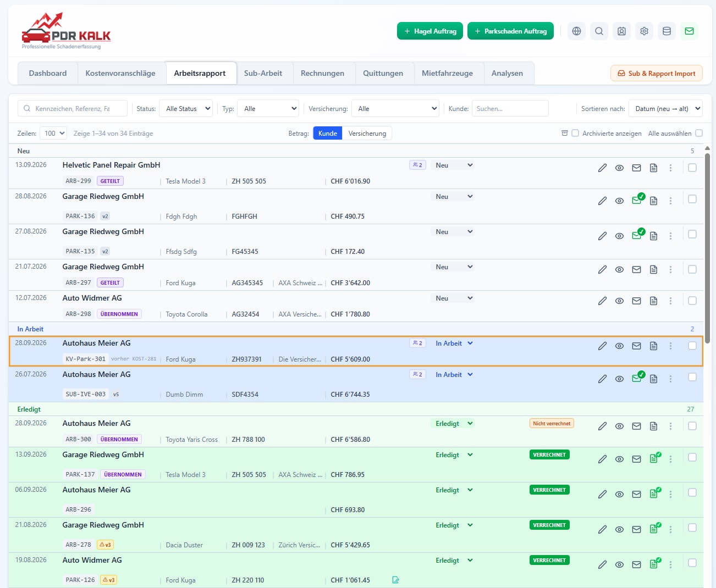The width and height of the screenshot is (716, 588).
Task: Enable the Archivierte anzeigen checkbox
Action: pos(575,133)
